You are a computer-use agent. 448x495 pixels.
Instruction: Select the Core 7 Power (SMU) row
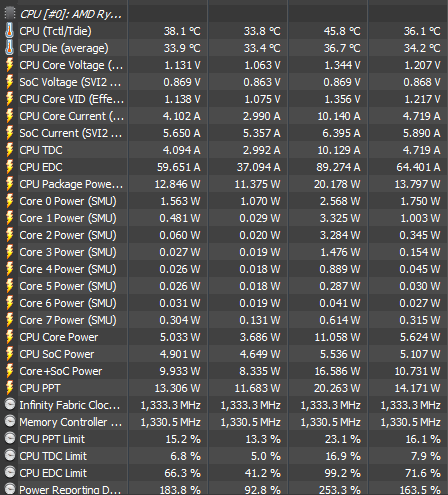point(224,320)
